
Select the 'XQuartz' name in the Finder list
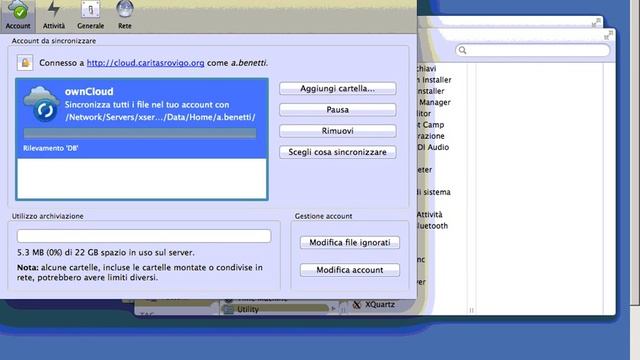tap(380, 304)
